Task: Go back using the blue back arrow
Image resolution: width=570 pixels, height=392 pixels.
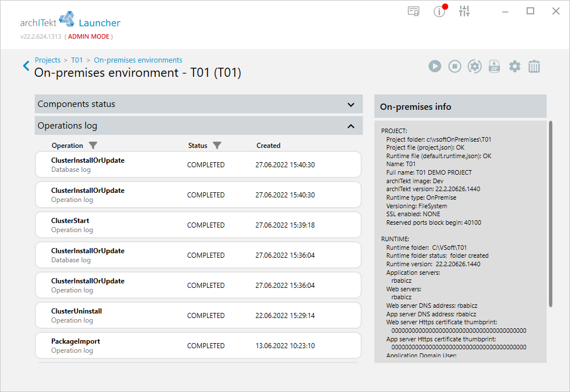Action: (x=26, y=66)
